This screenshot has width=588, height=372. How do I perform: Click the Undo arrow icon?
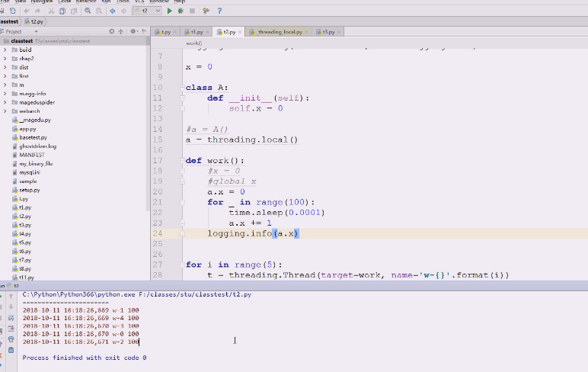(x=26, y=11)
